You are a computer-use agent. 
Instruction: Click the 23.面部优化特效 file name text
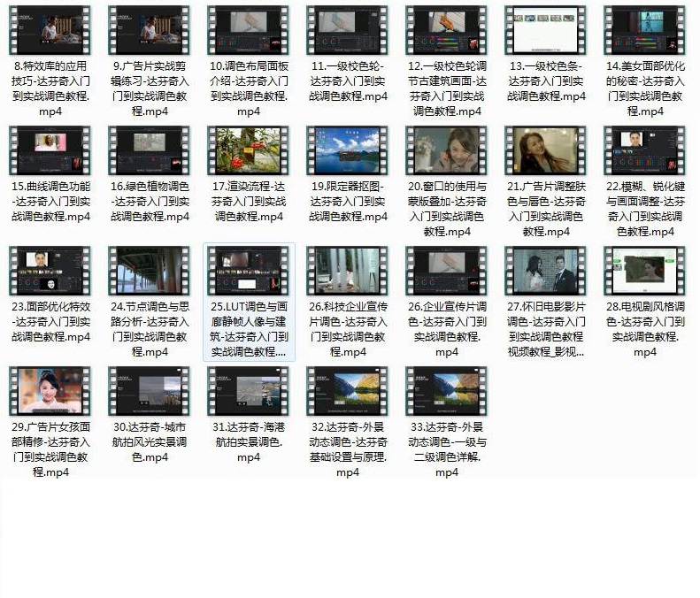tap(50, 321)
